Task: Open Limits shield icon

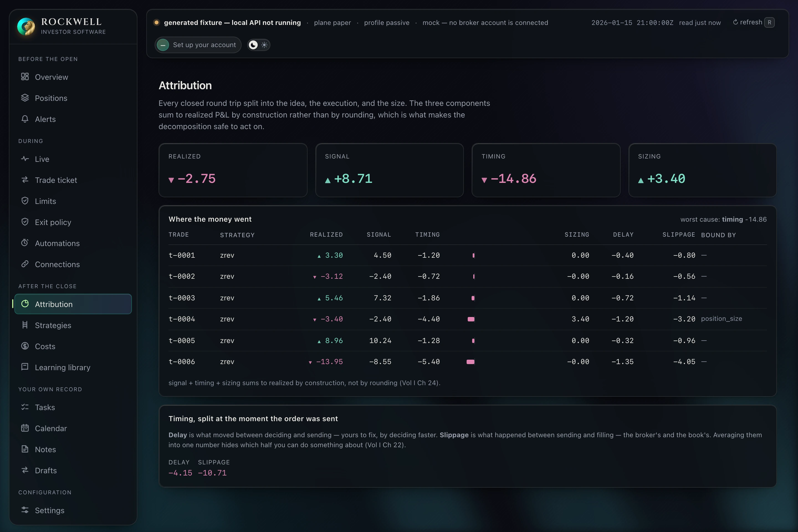Action: click(x=25, y=201)
